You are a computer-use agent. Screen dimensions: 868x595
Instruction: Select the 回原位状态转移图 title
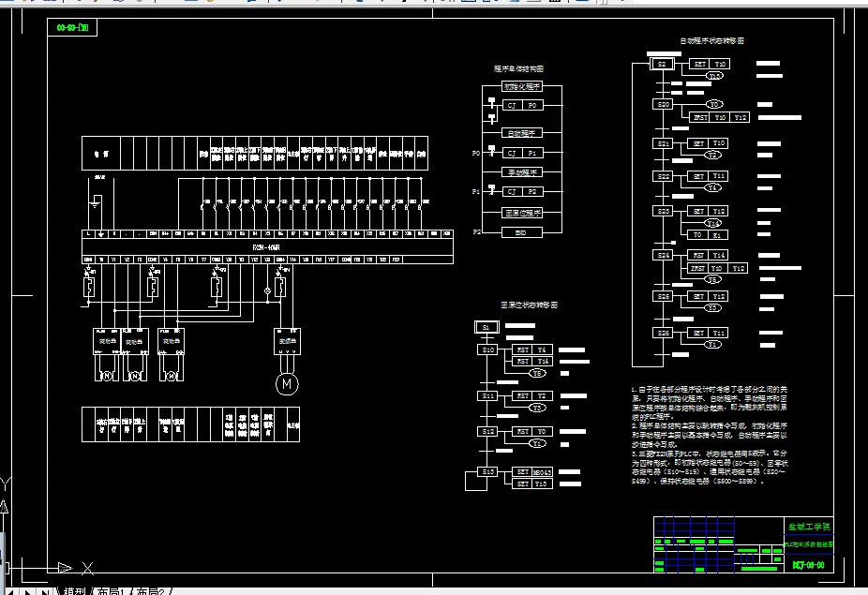coord(529,305)
